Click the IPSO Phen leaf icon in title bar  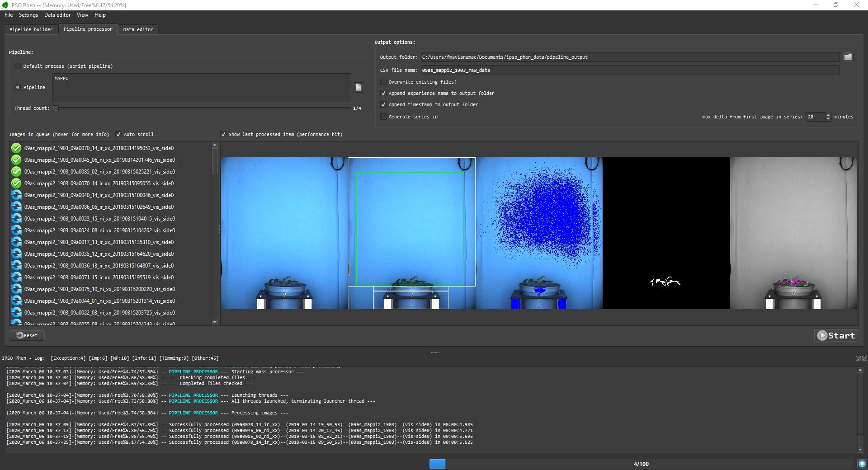click(5, 5)
